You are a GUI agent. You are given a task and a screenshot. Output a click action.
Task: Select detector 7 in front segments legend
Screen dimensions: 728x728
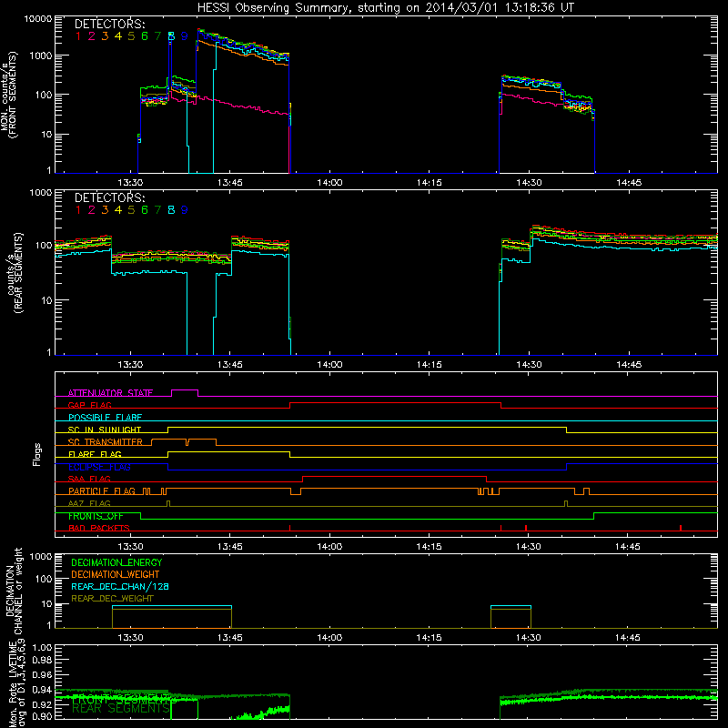(157, 36)
